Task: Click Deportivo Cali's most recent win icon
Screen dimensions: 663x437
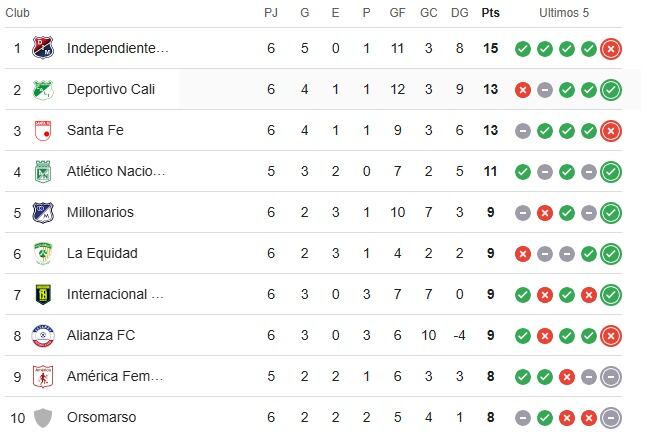Action: click(x=611, y=89)
